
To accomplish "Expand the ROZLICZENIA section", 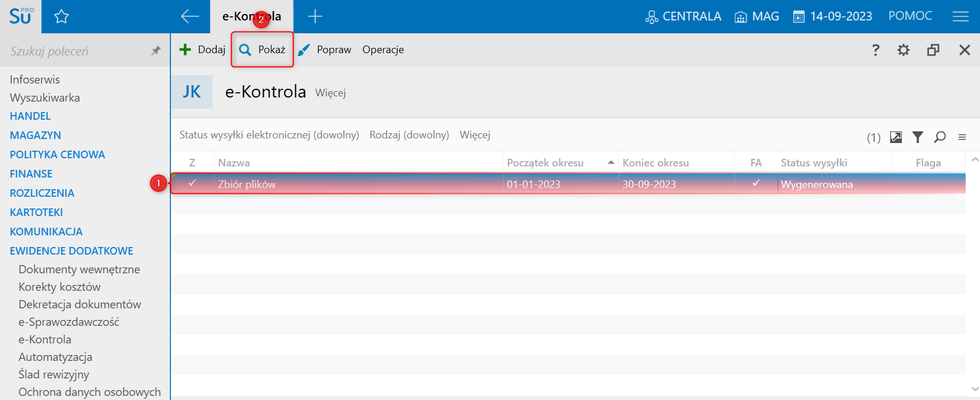I will click(42, 193).
